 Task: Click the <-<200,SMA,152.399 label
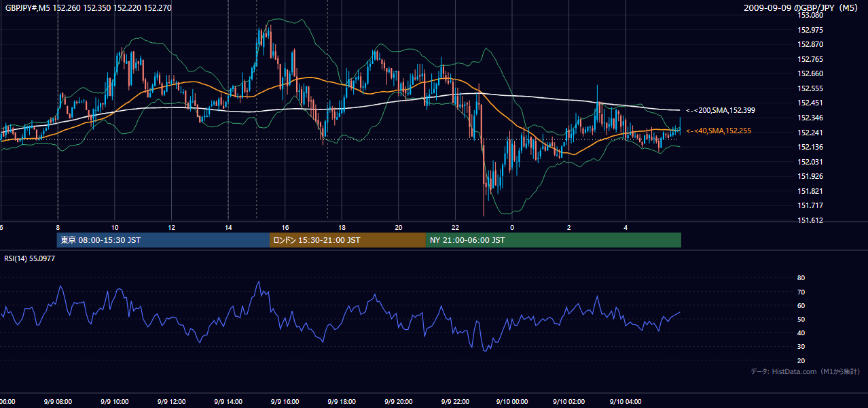tap(721, 110)
